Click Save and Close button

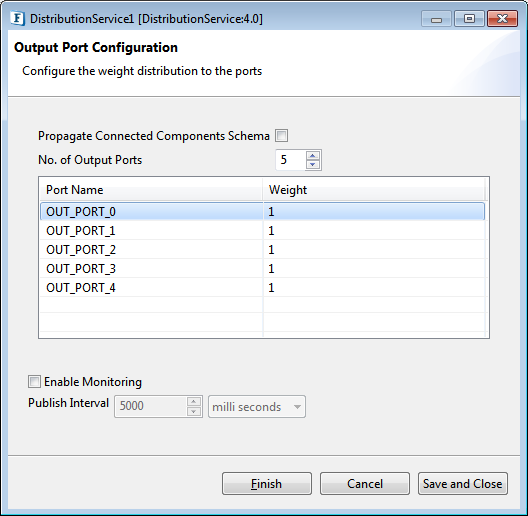[x=463, y=484]
